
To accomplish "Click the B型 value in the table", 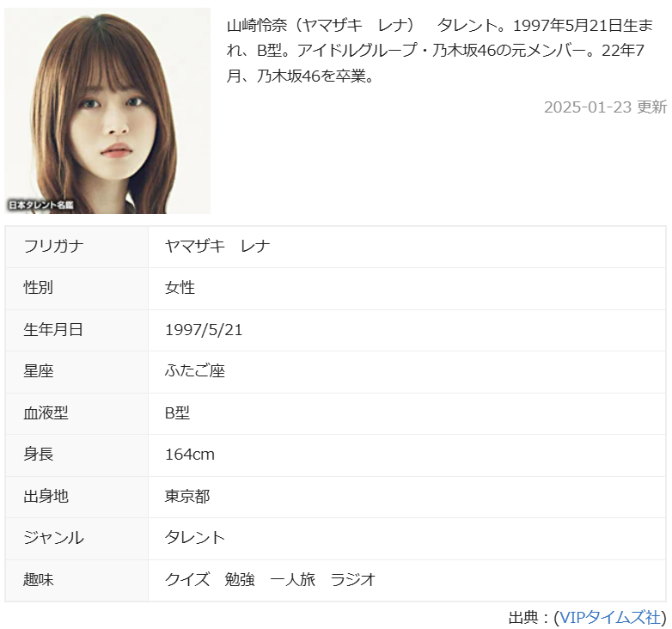I will point(177,413).
